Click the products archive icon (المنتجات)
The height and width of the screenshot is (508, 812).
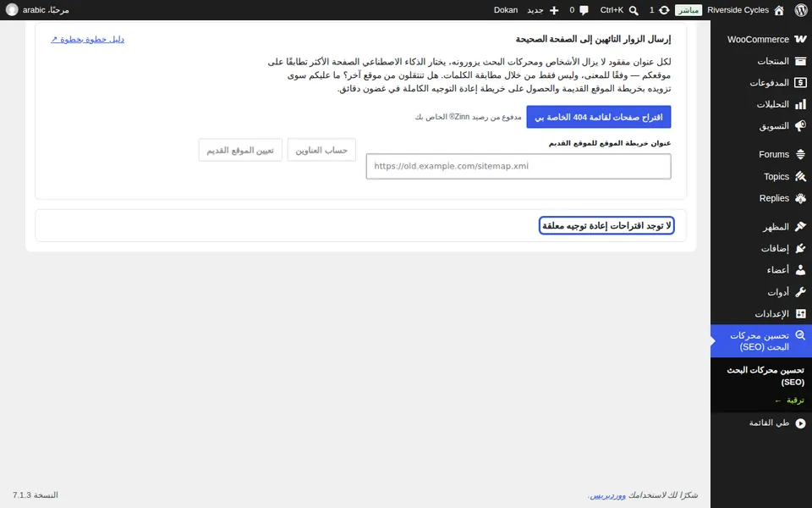(800, 61)
